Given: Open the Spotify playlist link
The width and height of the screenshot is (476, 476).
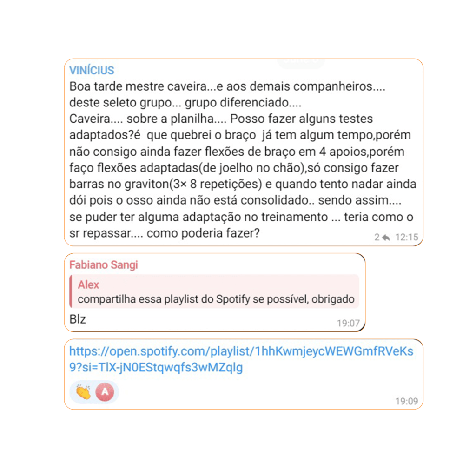Looking at the screenshot, I should 241,359.
